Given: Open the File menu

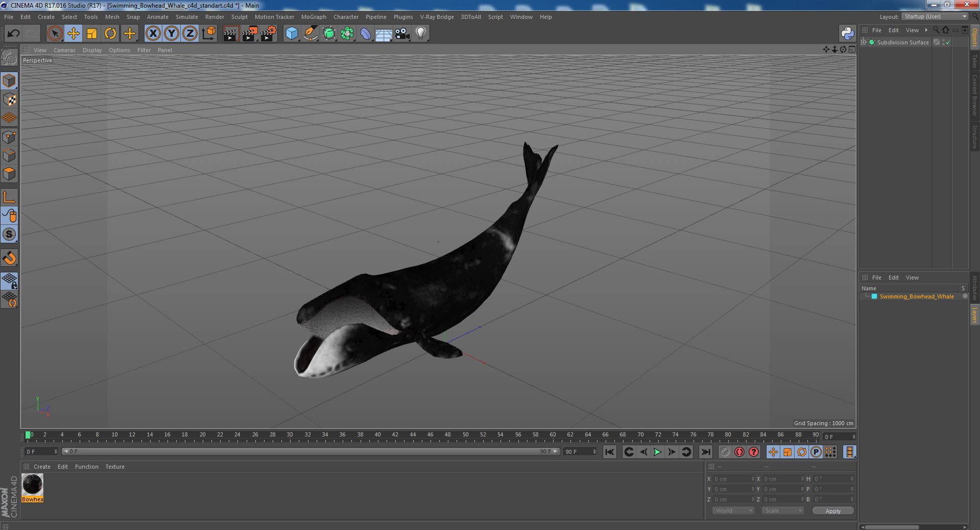Looking at the screenshot, I should coord(9,17).
